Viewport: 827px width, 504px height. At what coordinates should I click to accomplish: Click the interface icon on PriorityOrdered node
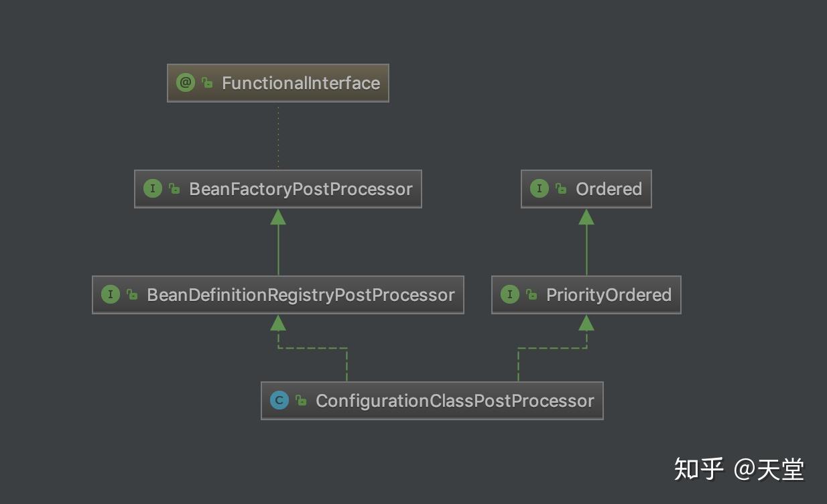(x=510, y=294)
